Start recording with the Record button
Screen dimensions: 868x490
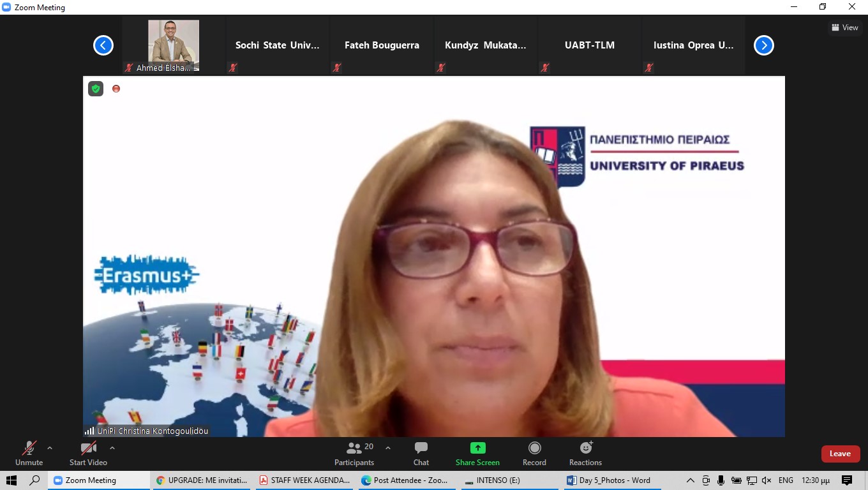point(534,454)
